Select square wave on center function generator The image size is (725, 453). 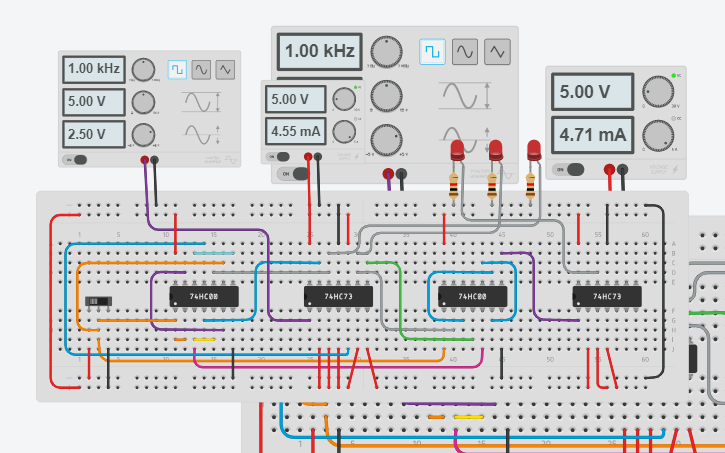(432, 51)
